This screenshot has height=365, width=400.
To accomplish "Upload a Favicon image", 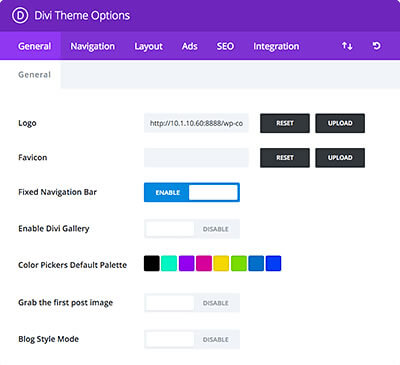I will (x=340, y=158).
